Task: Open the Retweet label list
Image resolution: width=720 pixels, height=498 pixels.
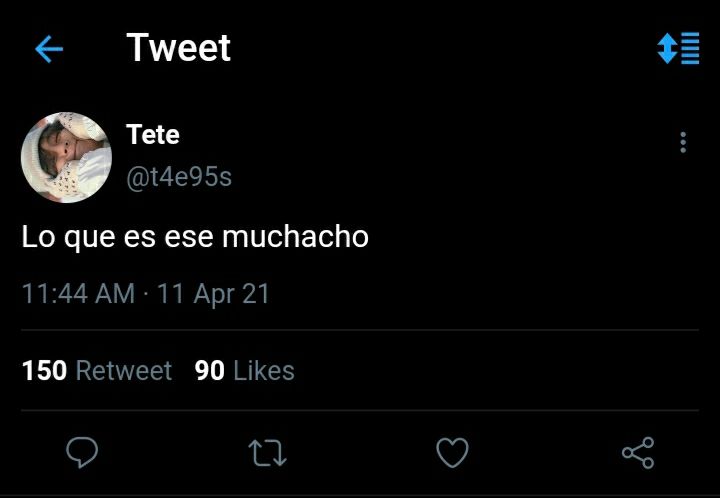Action: pos(124,371)
